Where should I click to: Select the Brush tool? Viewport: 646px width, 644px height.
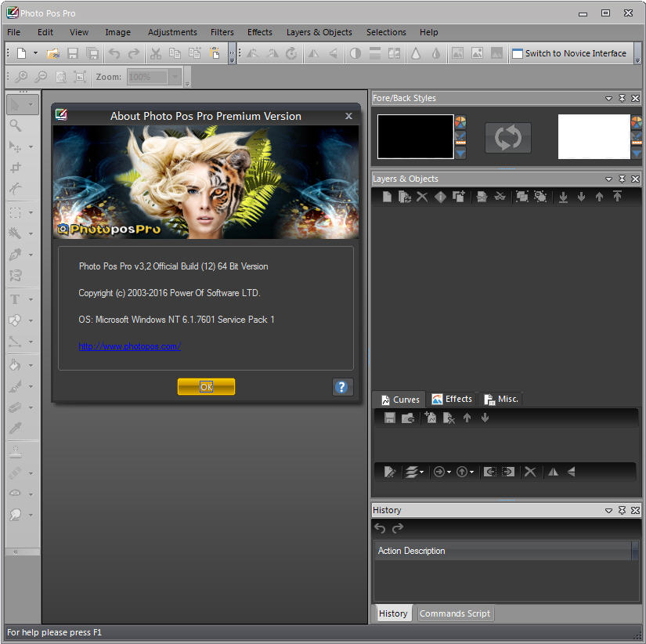[16, 386]
